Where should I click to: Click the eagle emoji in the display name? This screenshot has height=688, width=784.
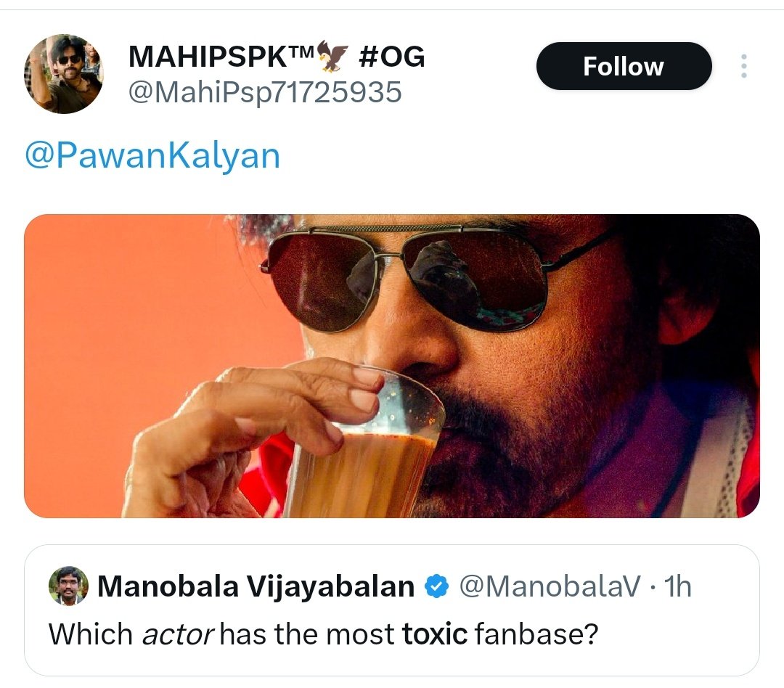point(332,55)
